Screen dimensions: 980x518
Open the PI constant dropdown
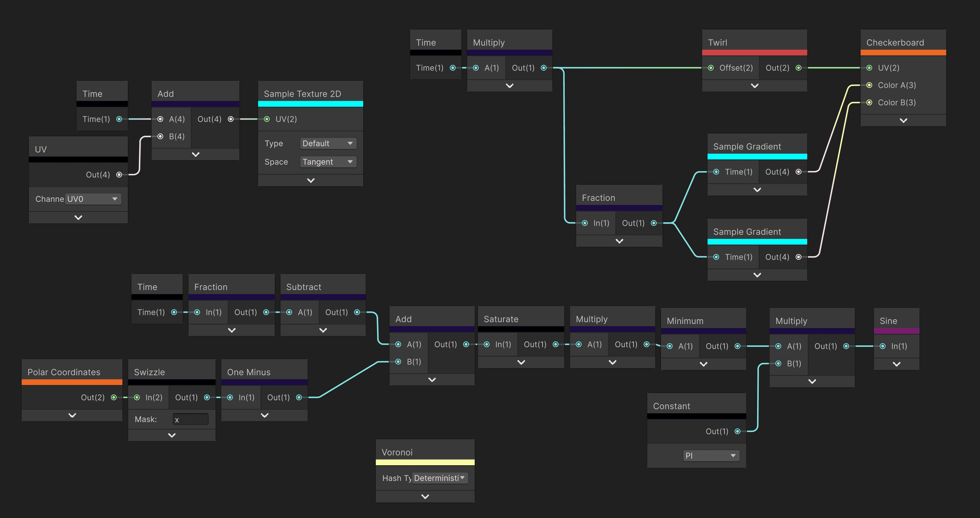711,456
